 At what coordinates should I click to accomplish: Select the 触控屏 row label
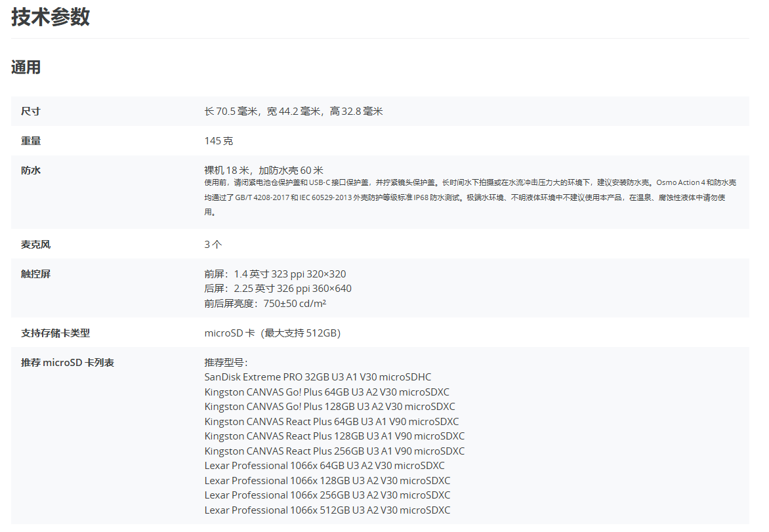(35, 274)
